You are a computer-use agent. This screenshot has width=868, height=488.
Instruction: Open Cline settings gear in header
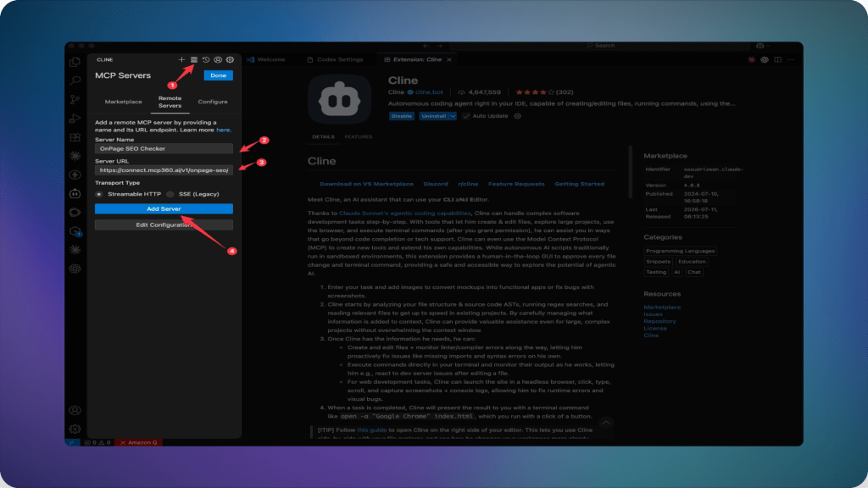click(x=230, y=59)
